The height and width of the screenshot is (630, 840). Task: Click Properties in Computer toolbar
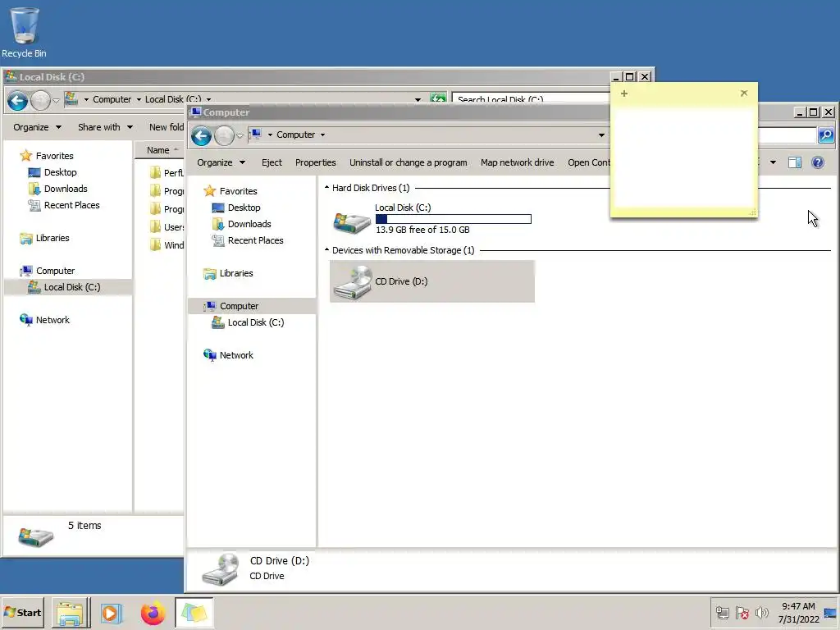tap(316, 162)
